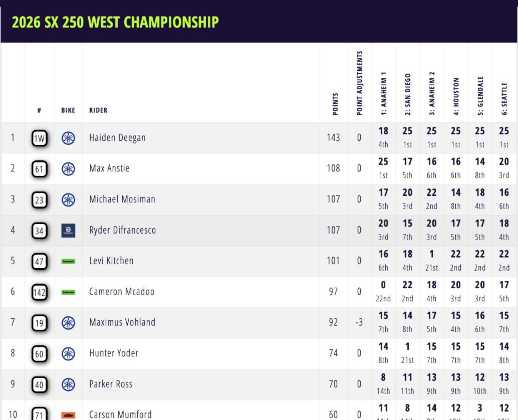Click the 1W number badge
This screenshot has height=420, width=518.
coord(40,138)
